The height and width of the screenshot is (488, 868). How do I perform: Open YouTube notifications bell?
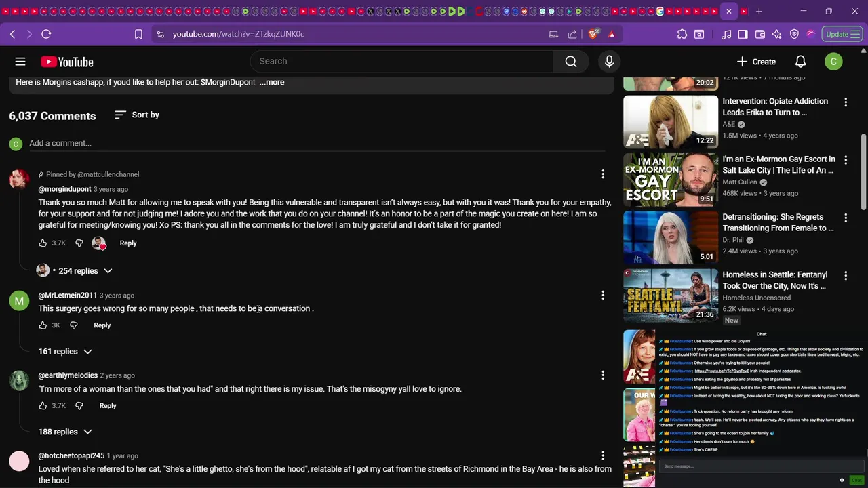point(800,62)
